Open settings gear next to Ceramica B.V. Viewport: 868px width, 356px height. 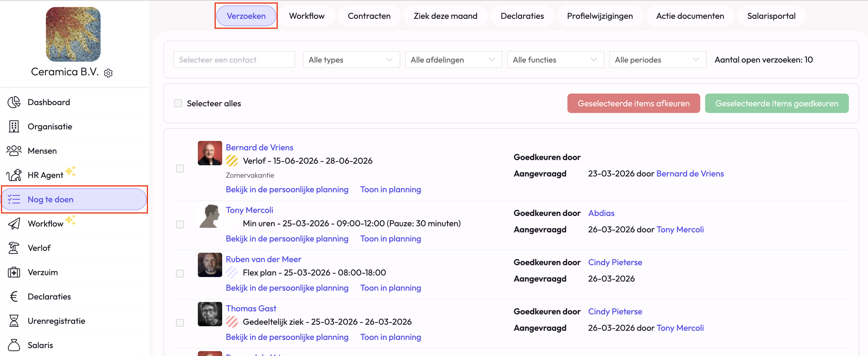pyautogui.click(x=108, y=73)
